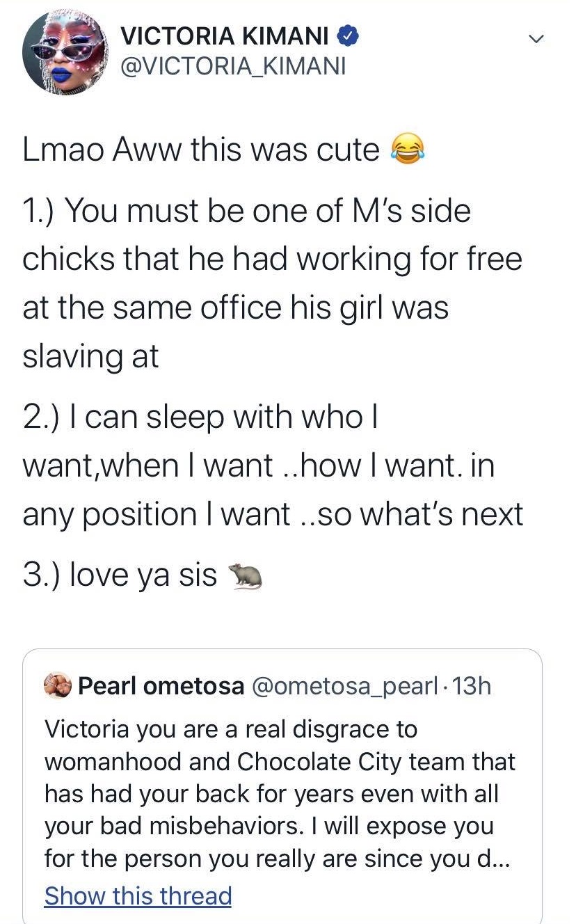Image resolution: width=576 pixels, height=924 pixels.
Task: Click the point 2 "I can sleep" paragraph
Action: click(271, 465)
